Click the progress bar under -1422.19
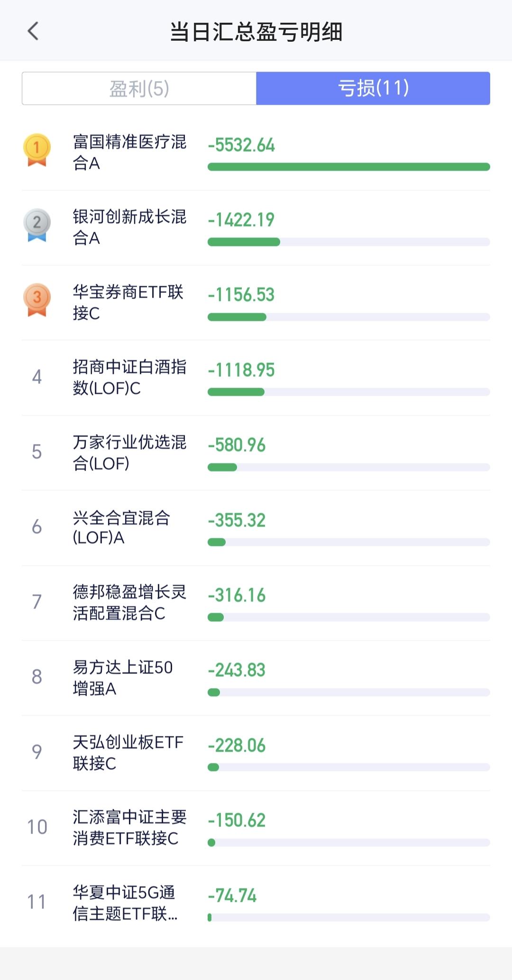 [349, 242]
